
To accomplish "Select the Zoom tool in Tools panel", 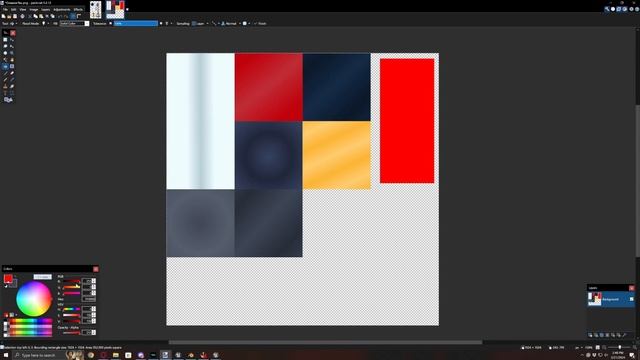I will (x=12, y=53).
